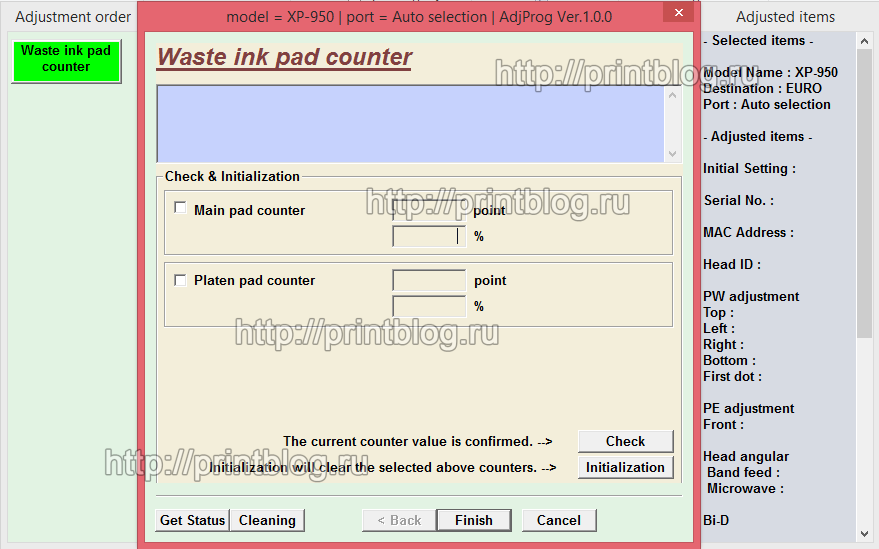Enable the Main pad counter checkbox
This screenshot has width=879, height=549.
[x=180, y=208]
